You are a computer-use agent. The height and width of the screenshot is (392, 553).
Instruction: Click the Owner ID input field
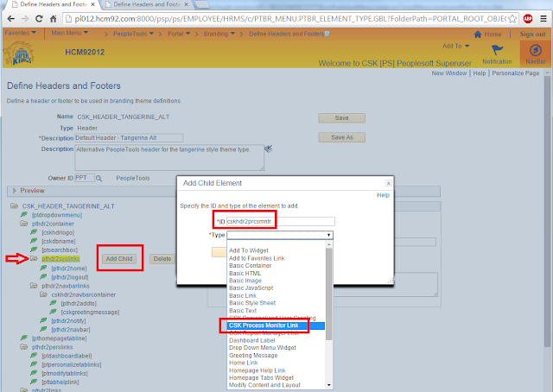point(85,178)
